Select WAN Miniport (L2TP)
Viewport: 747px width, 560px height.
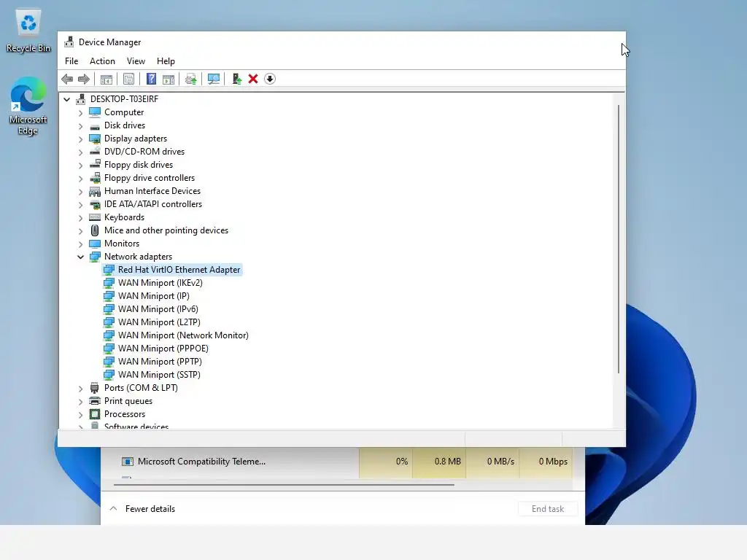159,322
